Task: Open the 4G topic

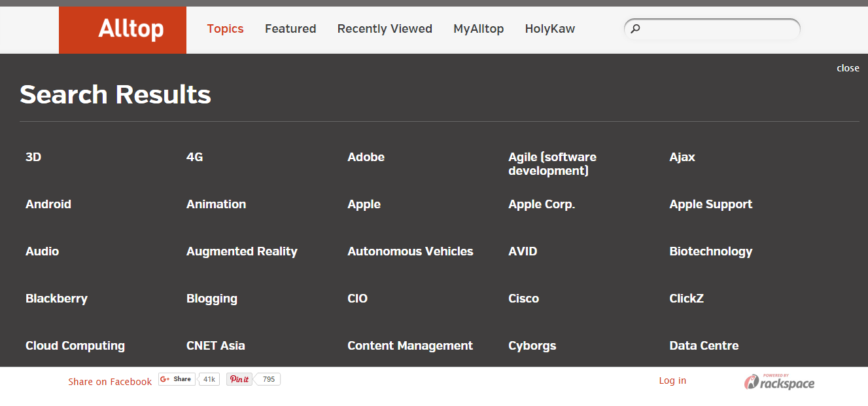Action: point(195,157)
